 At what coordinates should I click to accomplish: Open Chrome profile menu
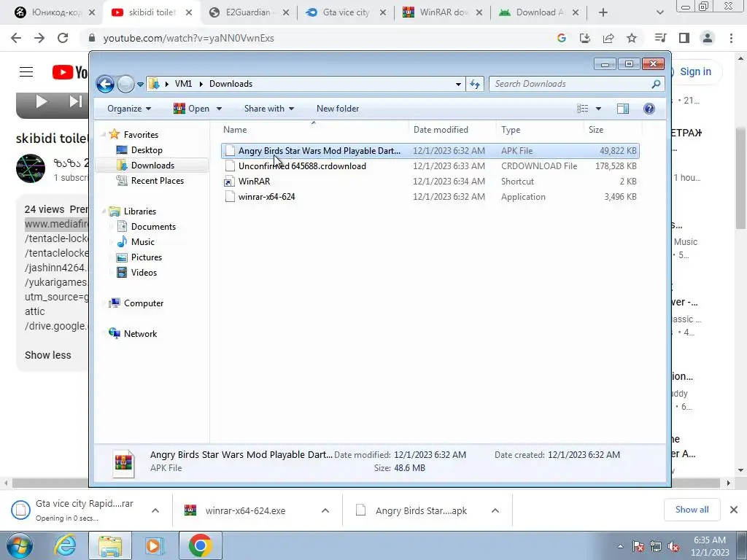point(708,38)
